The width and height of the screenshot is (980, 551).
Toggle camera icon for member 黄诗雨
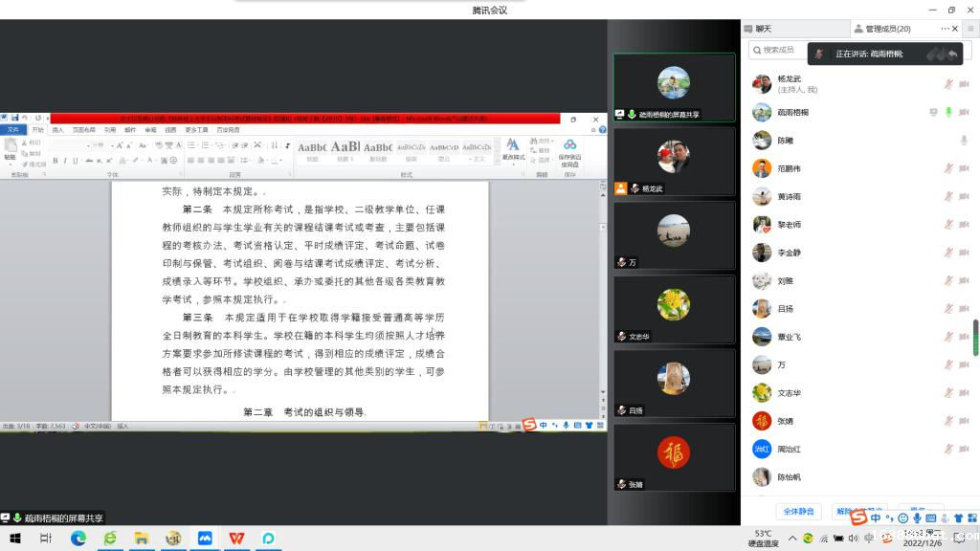pos(964,196)
